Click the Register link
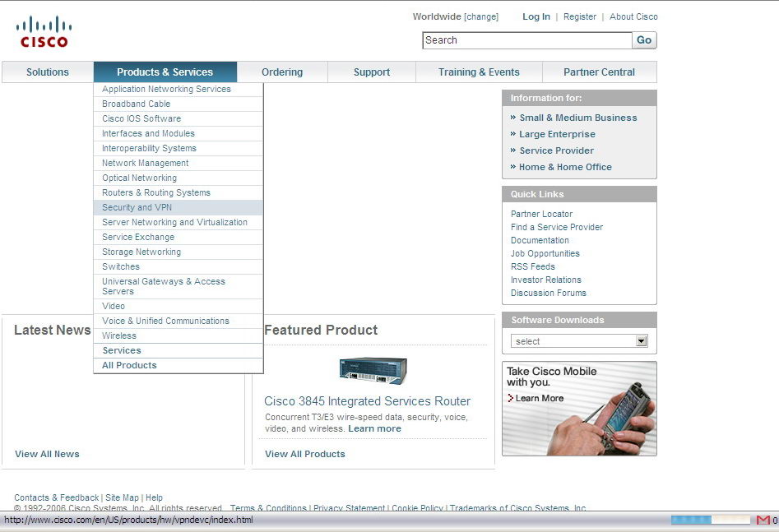779x532 pixels. tap(580, 16)
